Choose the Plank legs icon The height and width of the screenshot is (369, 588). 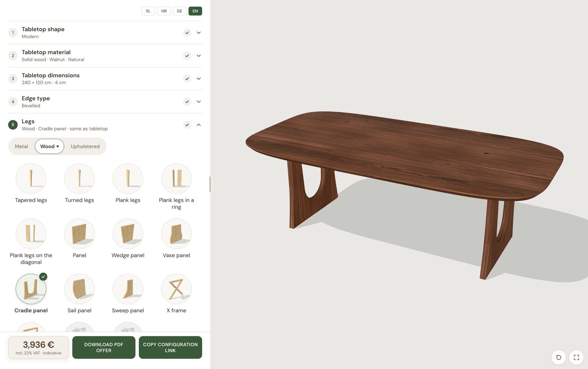point(128,178)
